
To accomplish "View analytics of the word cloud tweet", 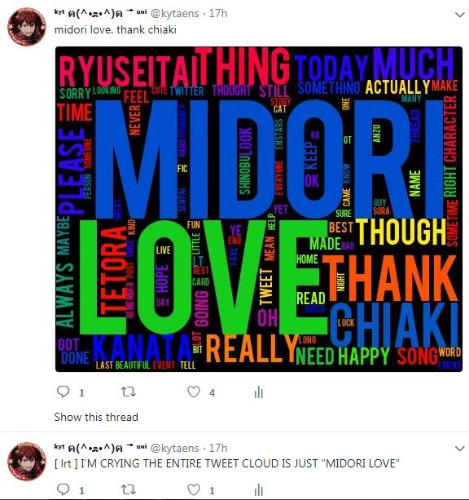I will point(259,392).
